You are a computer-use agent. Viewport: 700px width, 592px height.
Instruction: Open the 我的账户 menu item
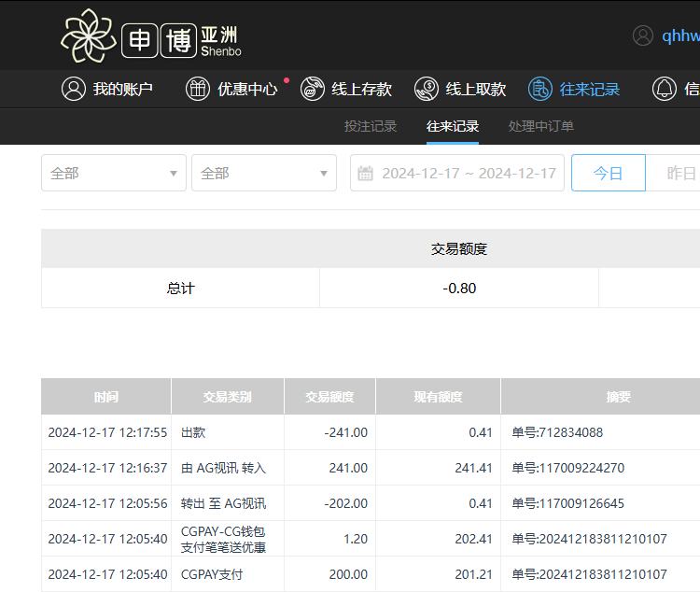122,89
